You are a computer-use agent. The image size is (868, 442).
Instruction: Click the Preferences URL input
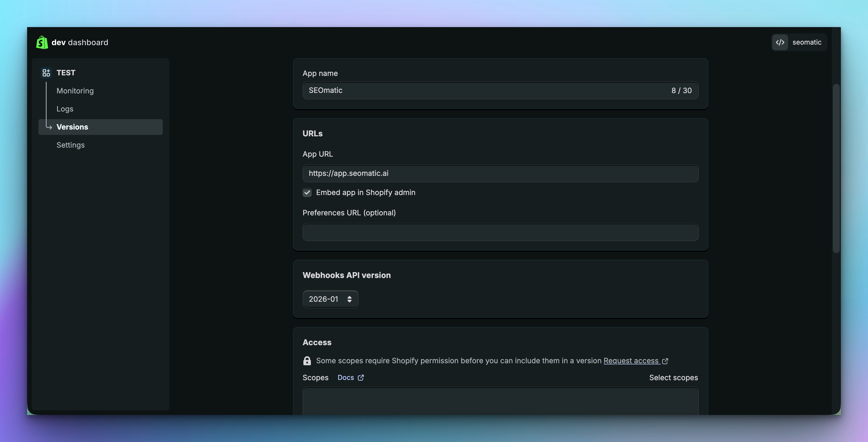tap(500, 232)
